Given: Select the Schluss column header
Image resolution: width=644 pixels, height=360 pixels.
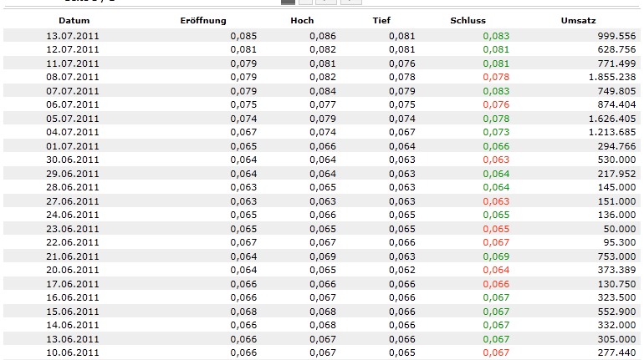Looking at the screenshot, I should 467,20.
